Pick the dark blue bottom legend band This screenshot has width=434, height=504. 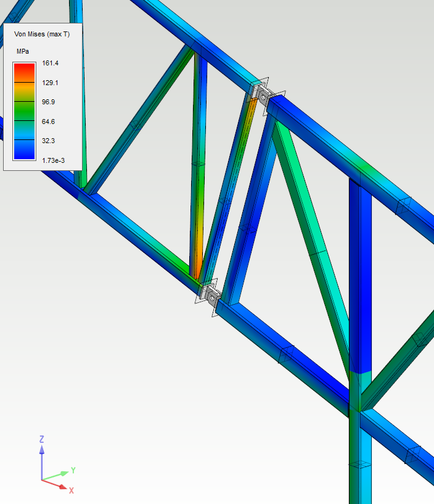pos(25,150)
